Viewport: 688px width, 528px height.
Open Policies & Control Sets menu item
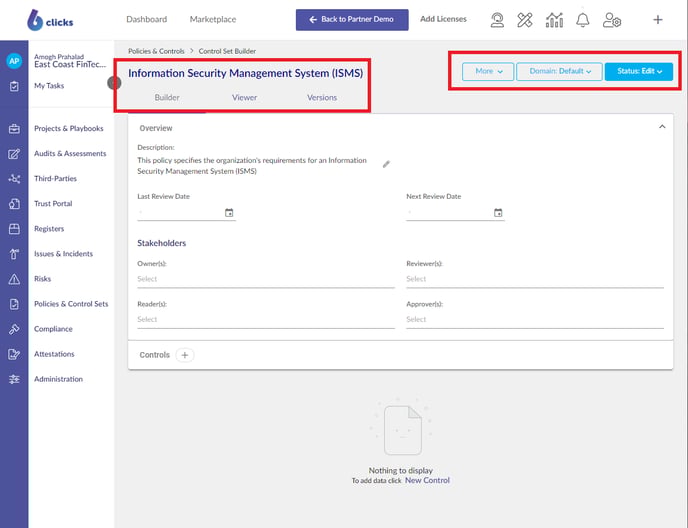[71, 304]
